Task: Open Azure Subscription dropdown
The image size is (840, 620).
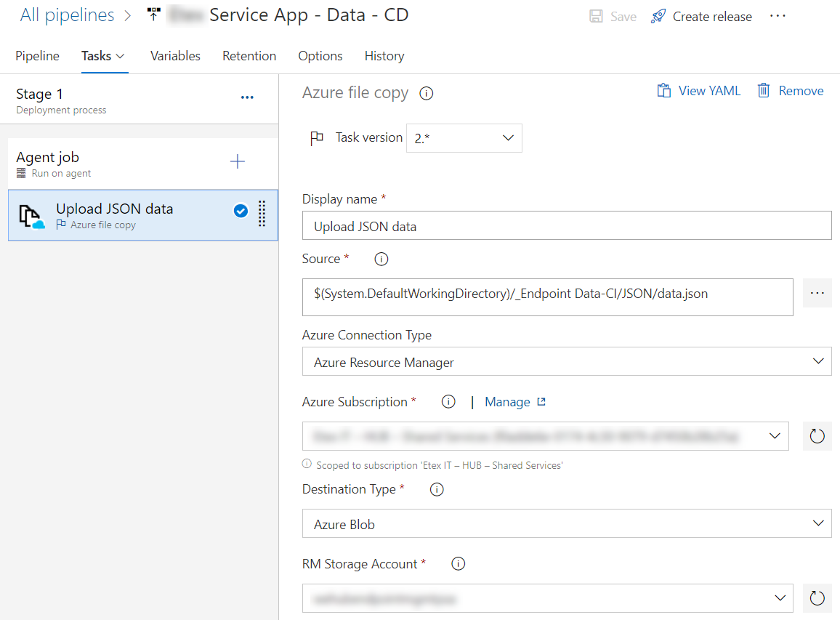Action: pyautogui.click(x=546, y=436)
